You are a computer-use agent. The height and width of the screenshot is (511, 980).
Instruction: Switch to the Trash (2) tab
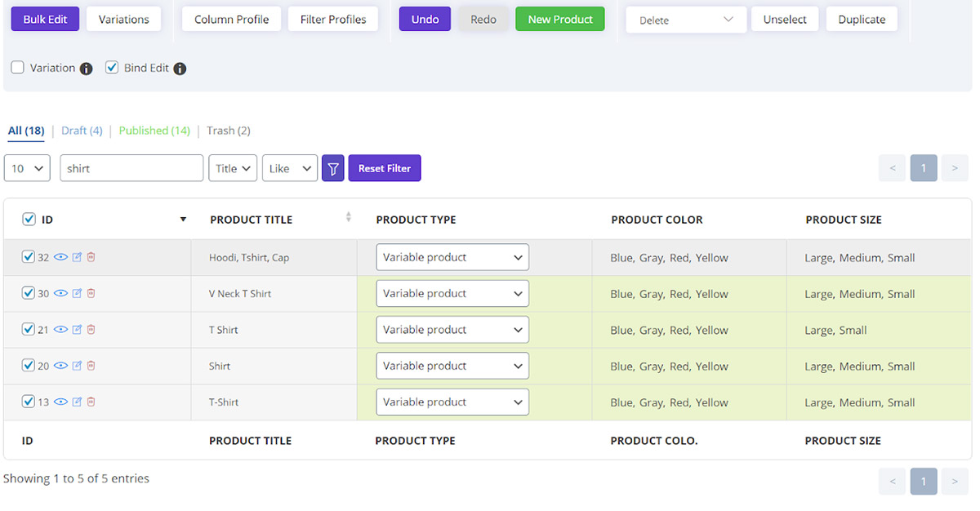(229, 131)
